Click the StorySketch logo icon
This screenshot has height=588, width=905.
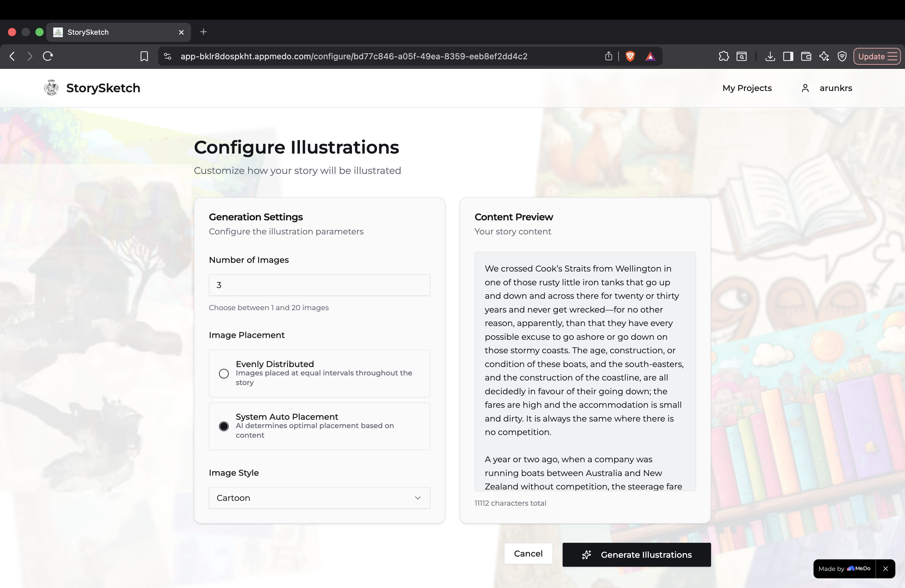(51, 88)
